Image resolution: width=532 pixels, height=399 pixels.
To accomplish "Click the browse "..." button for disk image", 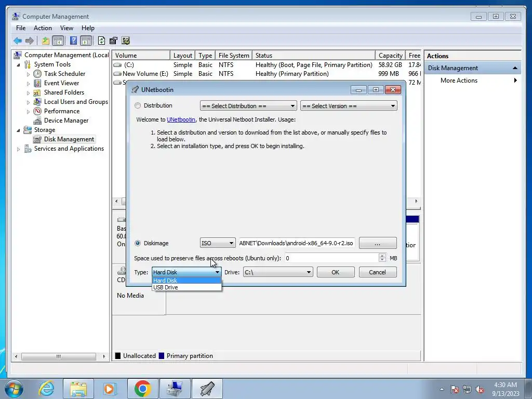I will [x=378, y=243].
